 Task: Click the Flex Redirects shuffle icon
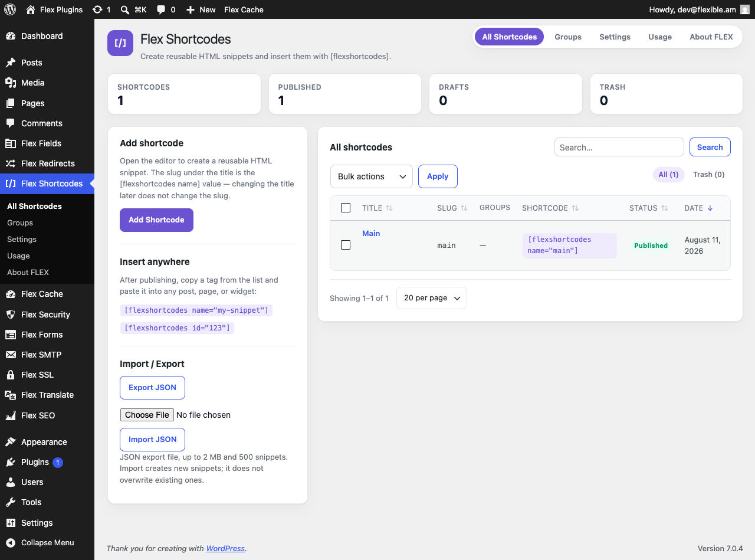coord(11,163)
